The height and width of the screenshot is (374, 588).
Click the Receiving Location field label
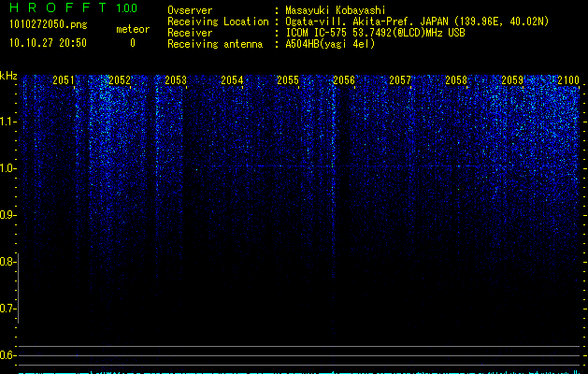point(218,22)
